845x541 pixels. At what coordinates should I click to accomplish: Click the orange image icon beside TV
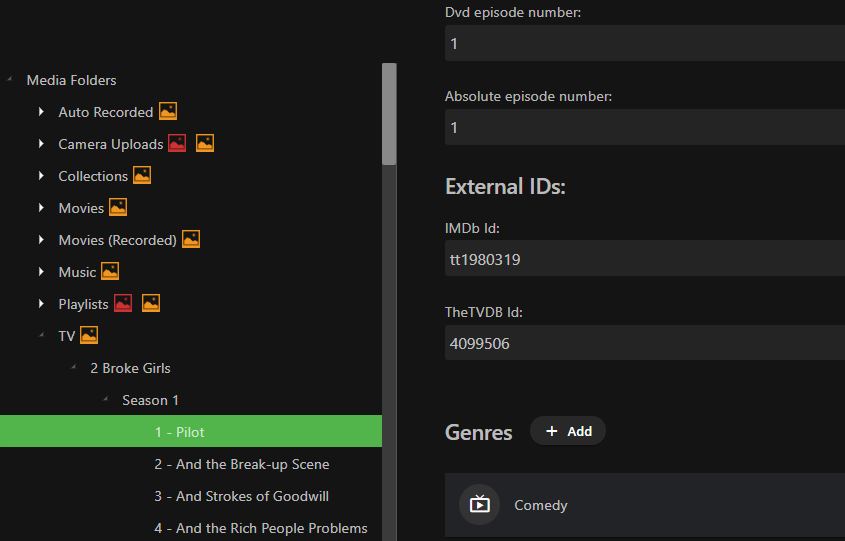(89, 336)
